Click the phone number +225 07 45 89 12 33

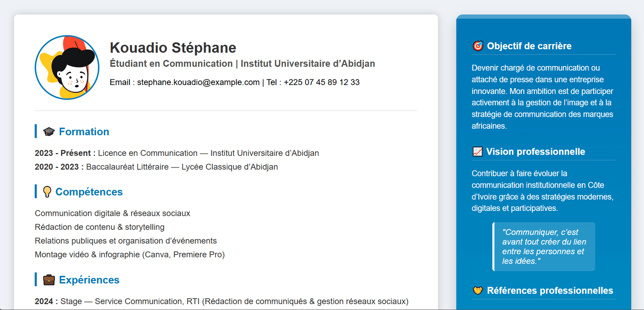tap(321, 82)
